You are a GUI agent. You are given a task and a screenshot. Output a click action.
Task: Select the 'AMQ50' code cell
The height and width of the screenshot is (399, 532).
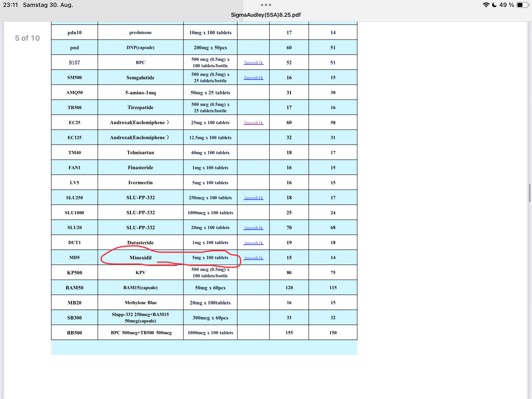point(74,92)
